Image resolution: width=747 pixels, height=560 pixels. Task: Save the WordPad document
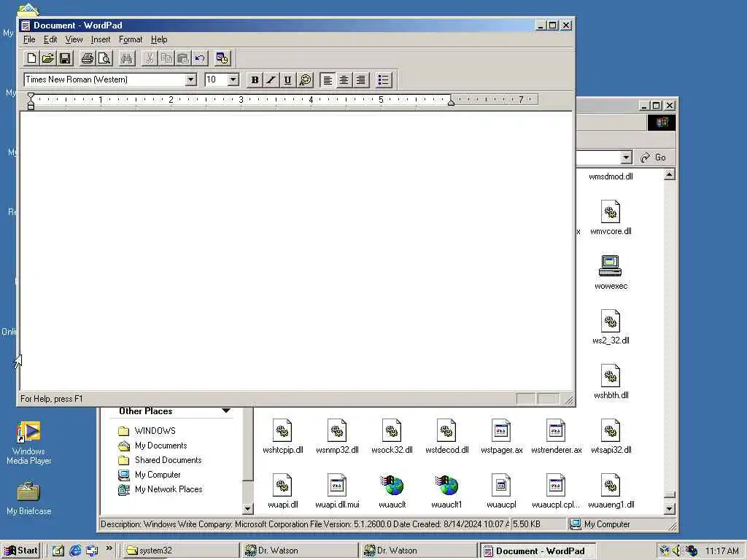(x=65, y=58)
